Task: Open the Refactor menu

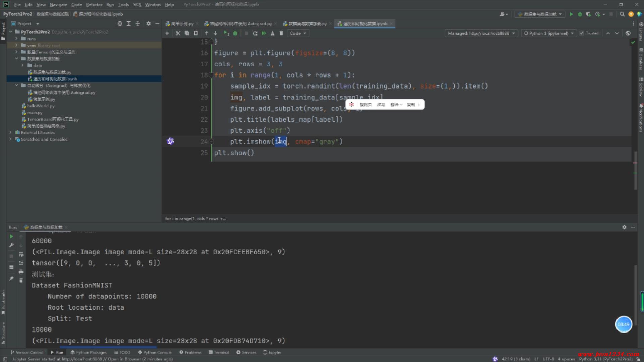Action: click(x=94, y=5)
